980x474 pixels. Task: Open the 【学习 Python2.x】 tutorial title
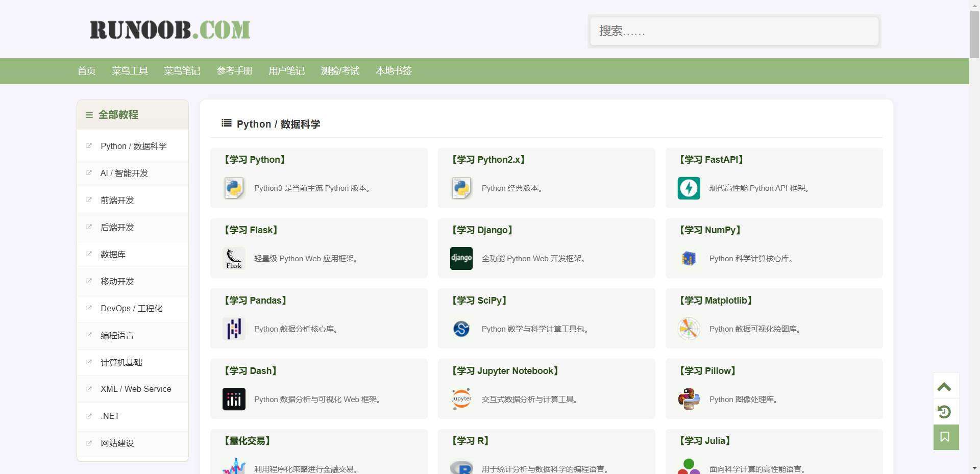[488, 160]
